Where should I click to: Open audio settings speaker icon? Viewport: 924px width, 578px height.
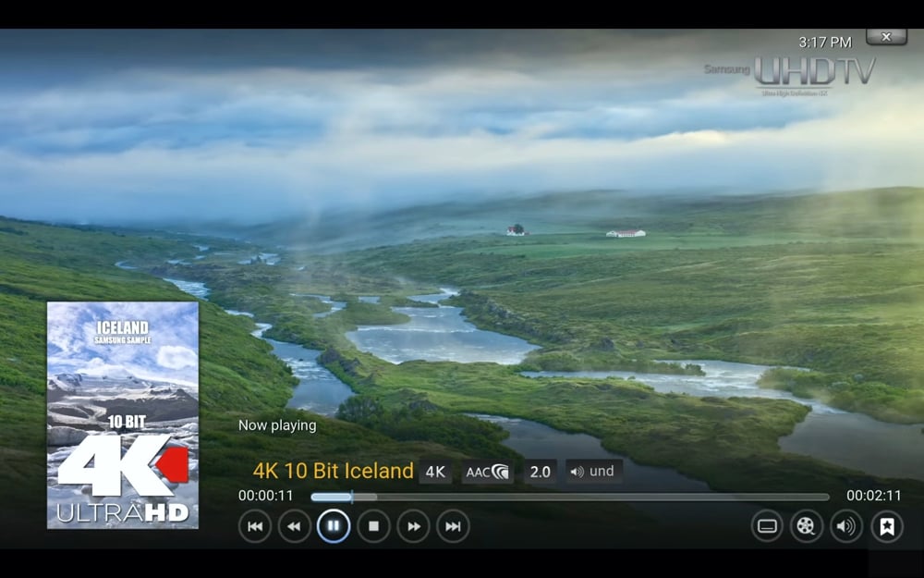846,526
